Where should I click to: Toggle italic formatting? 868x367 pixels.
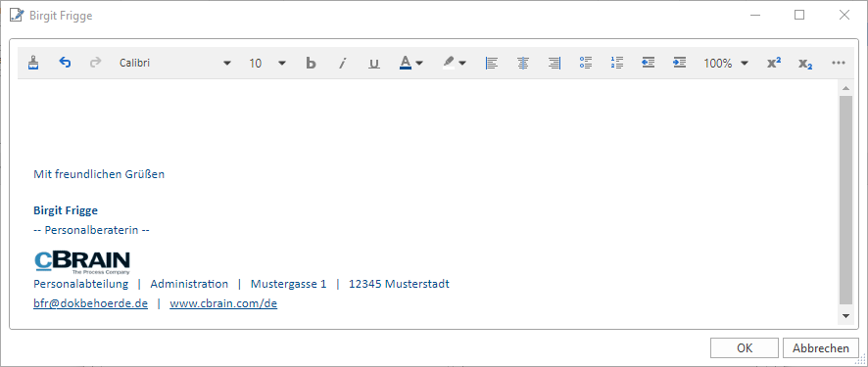[343, 63]
